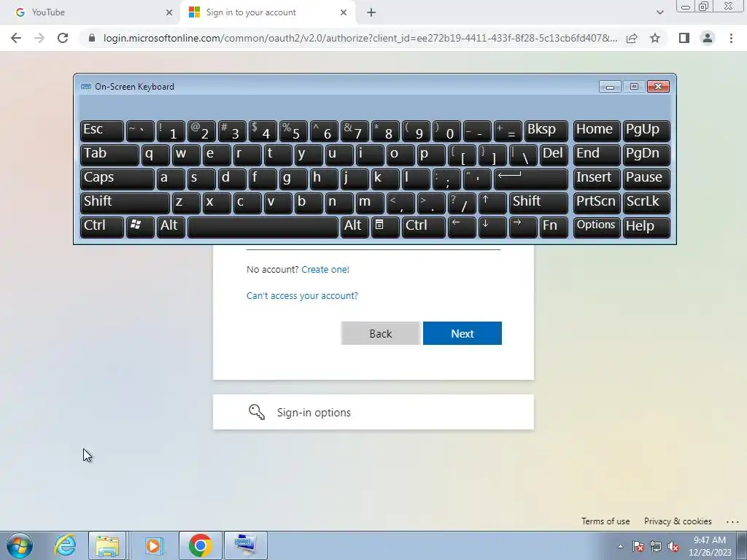This screenshot has width=747, height=560.
Task: Open On-Screen Keyboard Options
Action: [x=597, y=227]
